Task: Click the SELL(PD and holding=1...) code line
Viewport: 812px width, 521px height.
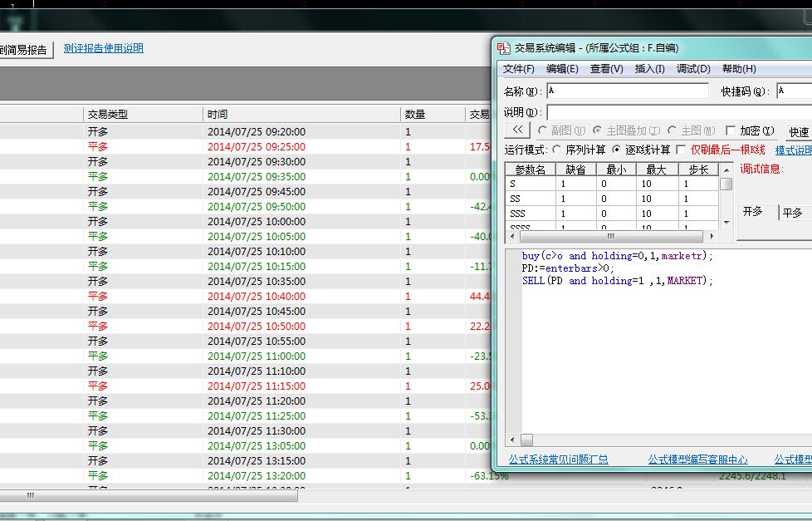Action: click(x=617, y=281)
